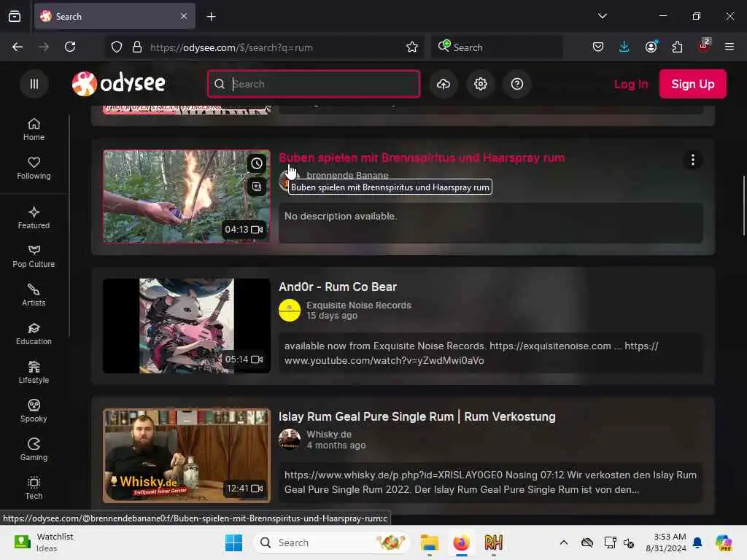Screen dimensions: 747x560
Task: Go back in Firefox
Action: pos(18,47)
